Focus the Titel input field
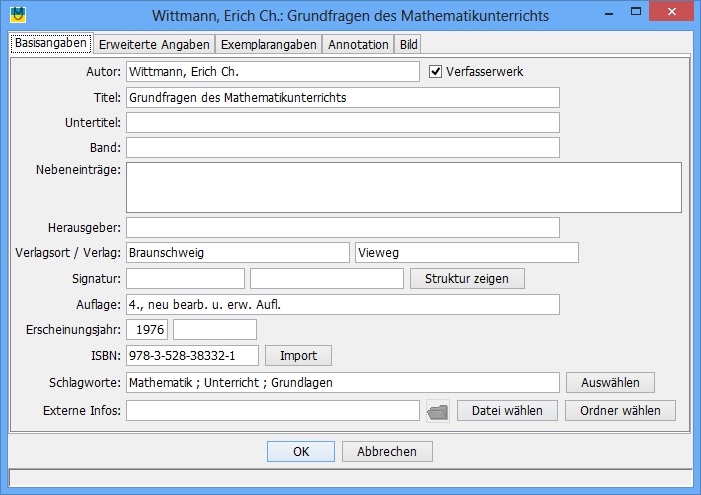This screenshot has height=495, width=701. 343,97
